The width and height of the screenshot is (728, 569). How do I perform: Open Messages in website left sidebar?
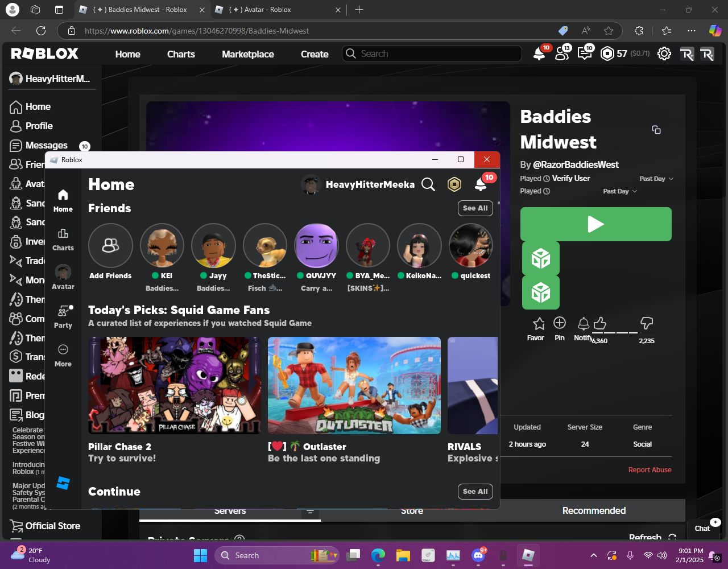tap(47, 145)
